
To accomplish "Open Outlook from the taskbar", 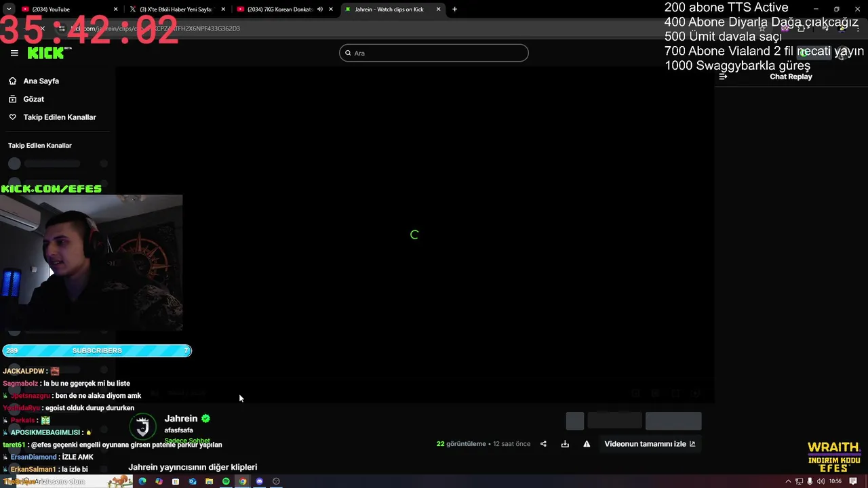I will point(193,481).
